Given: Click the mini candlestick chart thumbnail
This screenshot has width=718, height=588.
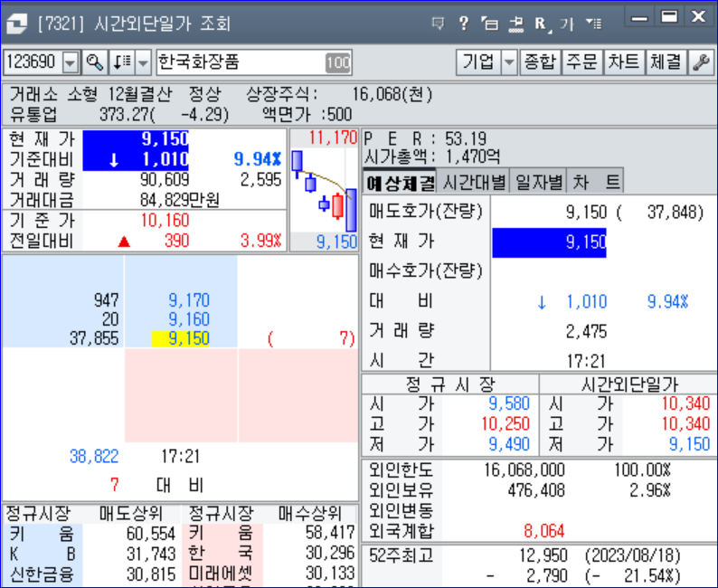Looking at the screenshot, I should [324, 192].
